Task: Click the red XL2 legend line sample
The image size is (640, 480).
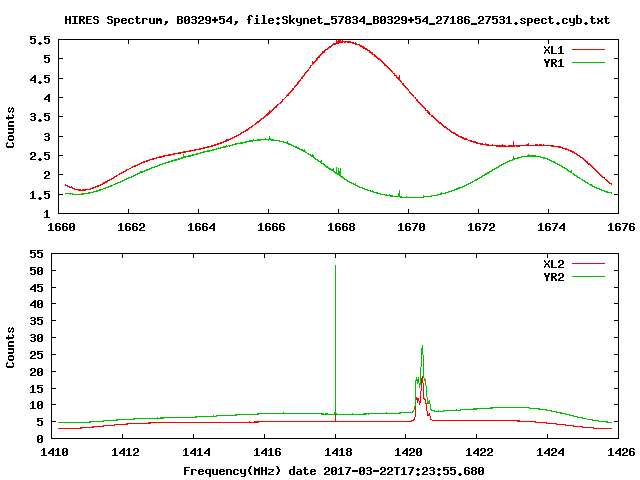Action: point(588,264)
